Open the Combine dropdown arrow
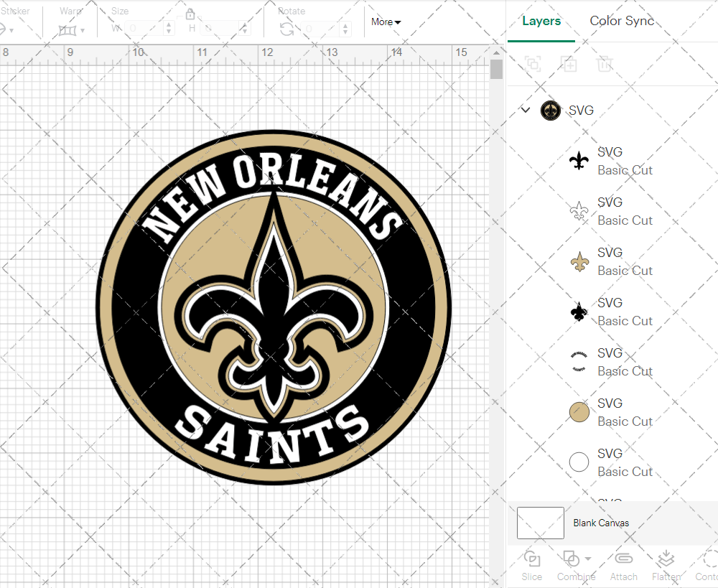Image resolution: width=718 pixels, height=588 pixels. click(588, 559)
